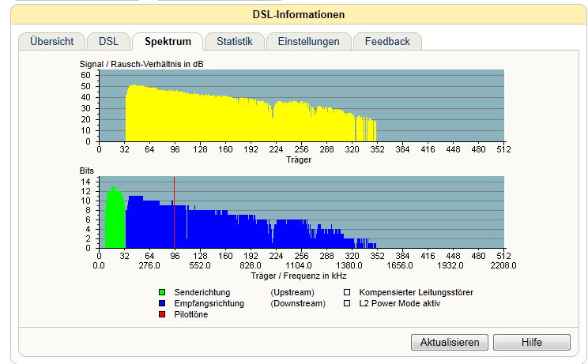Click the blue Empfangsrichtung legend swatch

click(x=162, y=303)
